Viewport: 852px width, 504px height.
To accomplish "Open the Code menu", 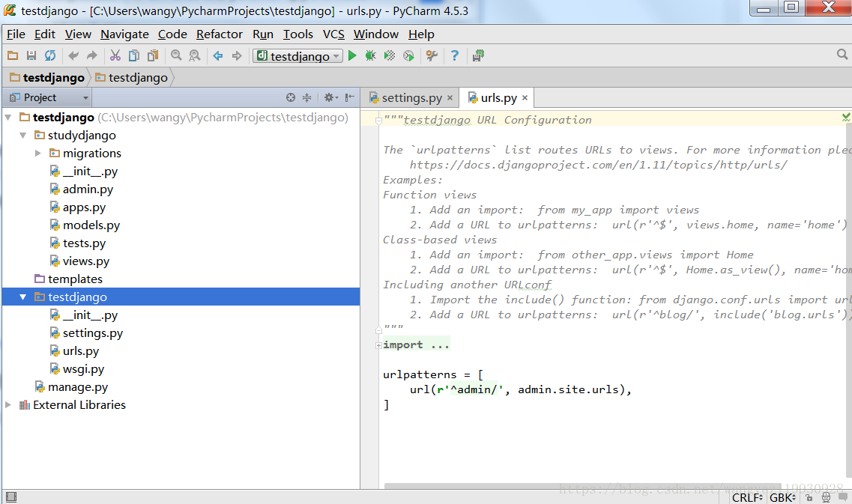I will 172,34.
